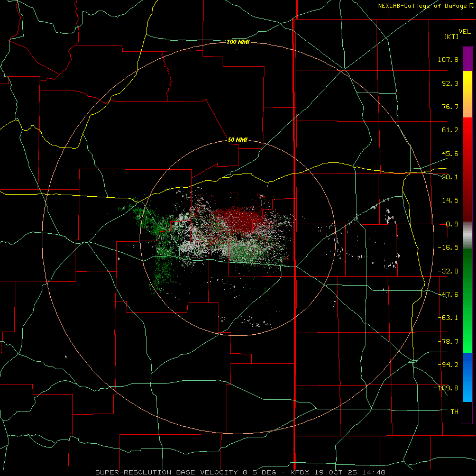Click the 45.6 legend value

[450, 153]
